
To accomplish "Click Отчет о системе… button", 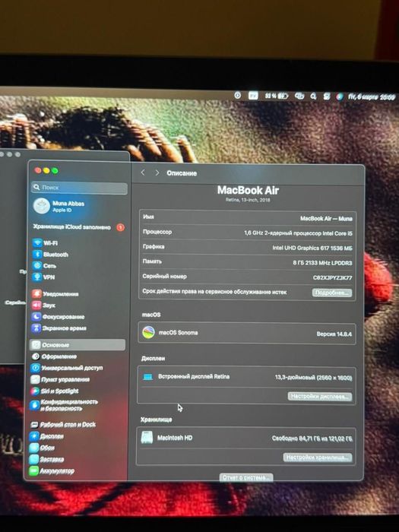I will tap(246, 477).
